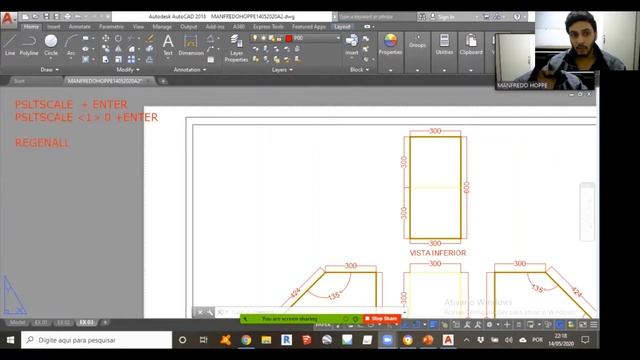Select the Move tool in Modify panel
This screenshot has width=640, height=360.
click(106, 38)
